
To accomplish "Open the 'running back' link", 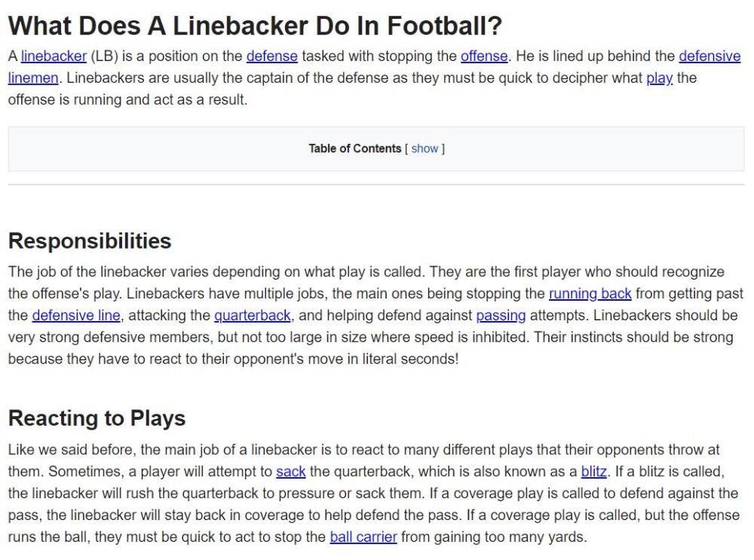I will pos(590,294).
